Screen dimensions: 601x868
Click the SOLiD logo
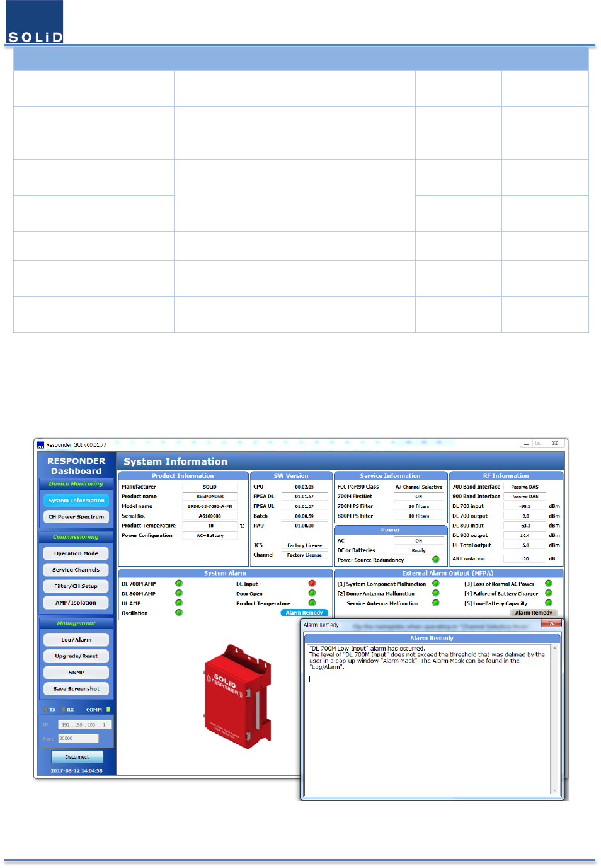coord(35,22)
